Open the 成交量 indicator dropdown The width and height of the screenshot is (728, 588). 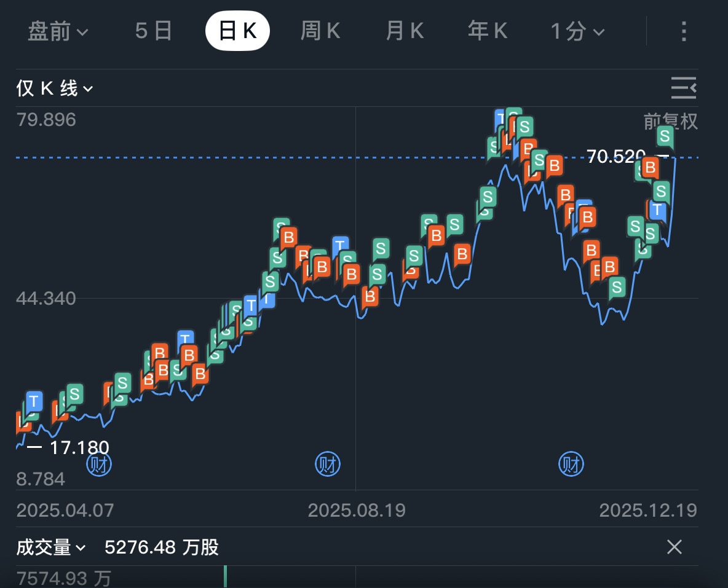point(51,547)
